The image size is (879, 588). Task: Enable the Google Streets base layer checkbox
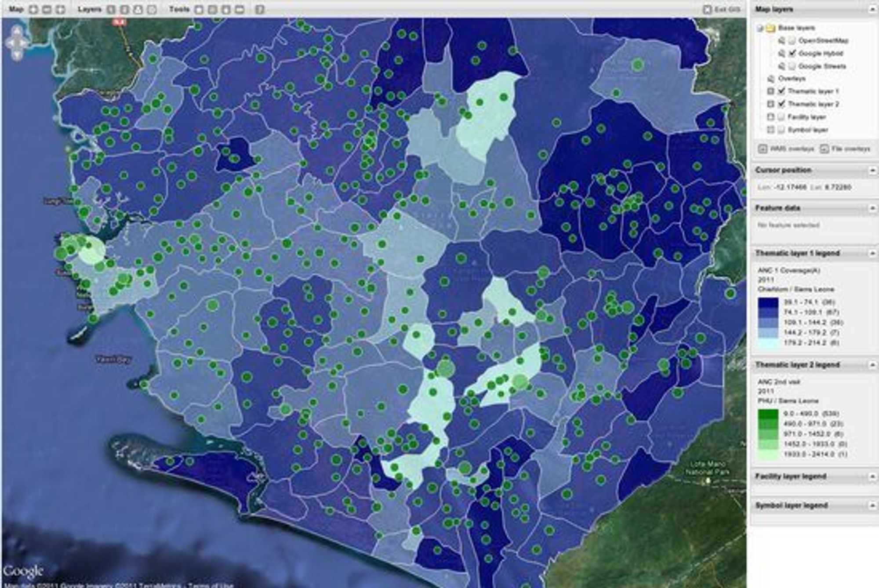pos(792,66)
